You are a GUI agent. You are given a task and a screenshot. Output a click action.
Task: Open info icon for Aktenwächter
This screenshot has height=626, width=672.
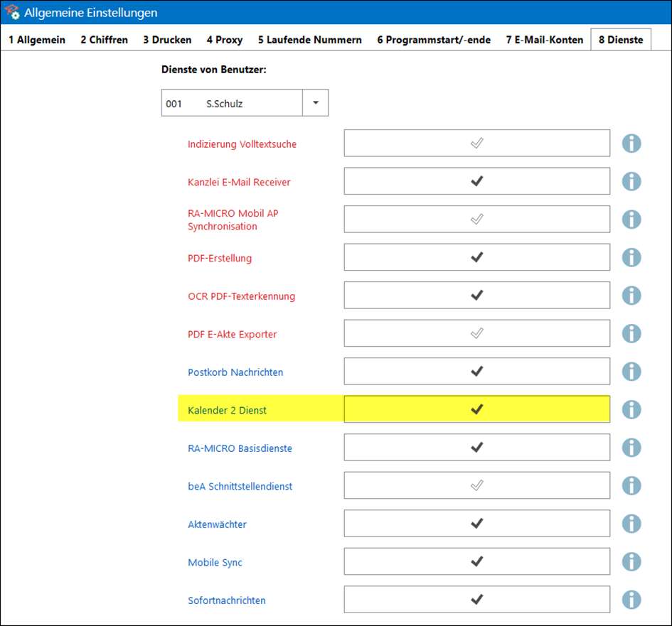click(x=631, y=524)
